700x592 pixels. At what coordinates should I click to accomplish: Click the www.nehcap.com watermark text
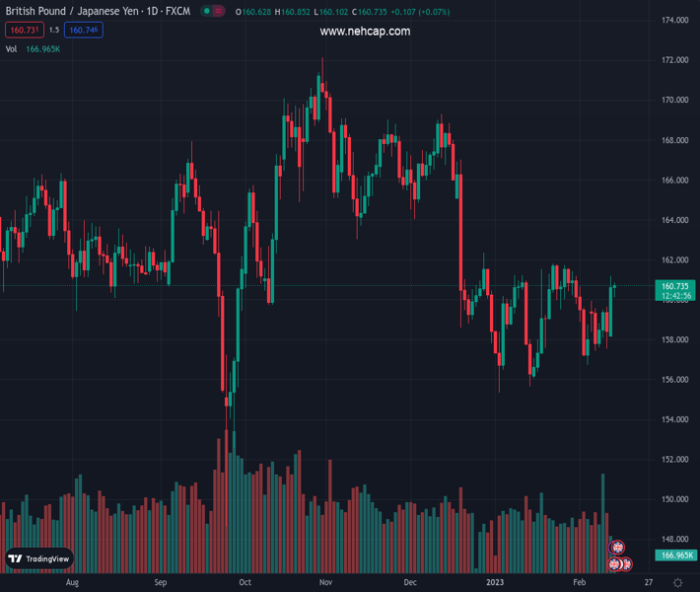(x=365, y=32)
